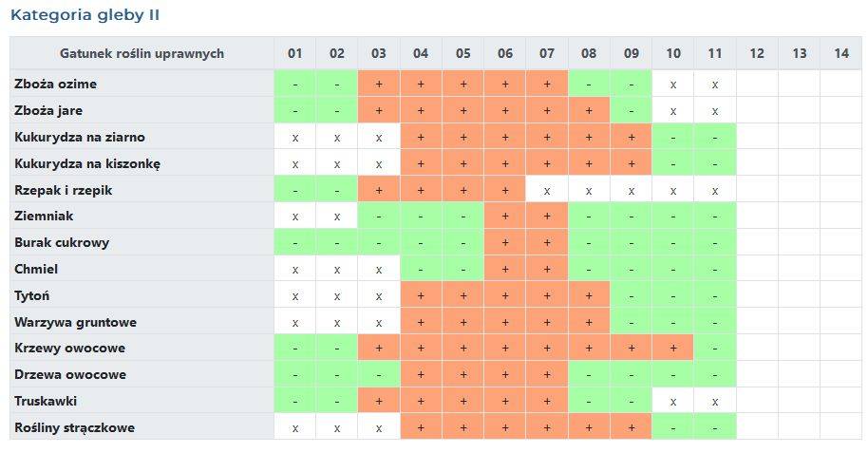
Task: Select Kukurydza na ziarno plus cell, column 09
Action: pyautogui.click(x=631, y=137)
